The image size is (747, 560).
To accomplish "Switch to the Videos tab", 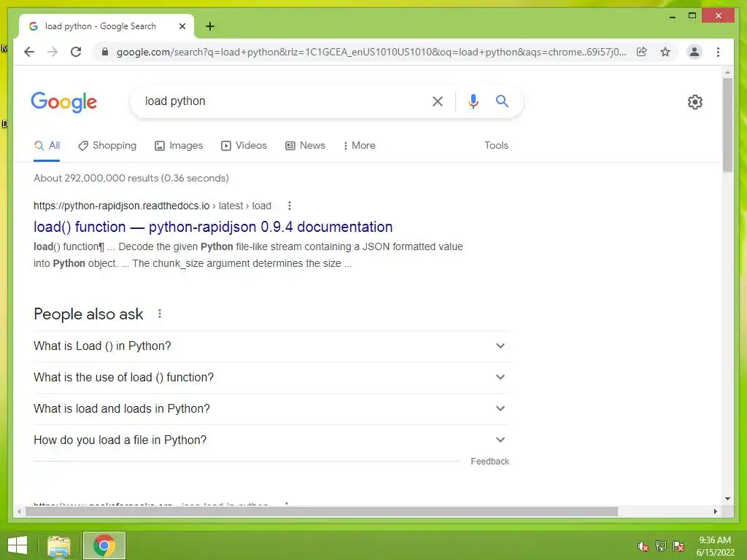I will [x=244, y=146].
